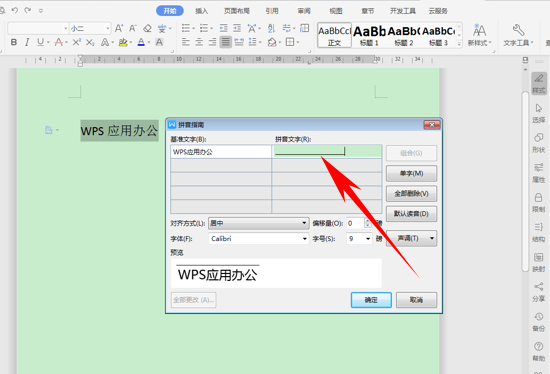
Task: Open the font color dropdown arrow
Action: tap(149, 43)
